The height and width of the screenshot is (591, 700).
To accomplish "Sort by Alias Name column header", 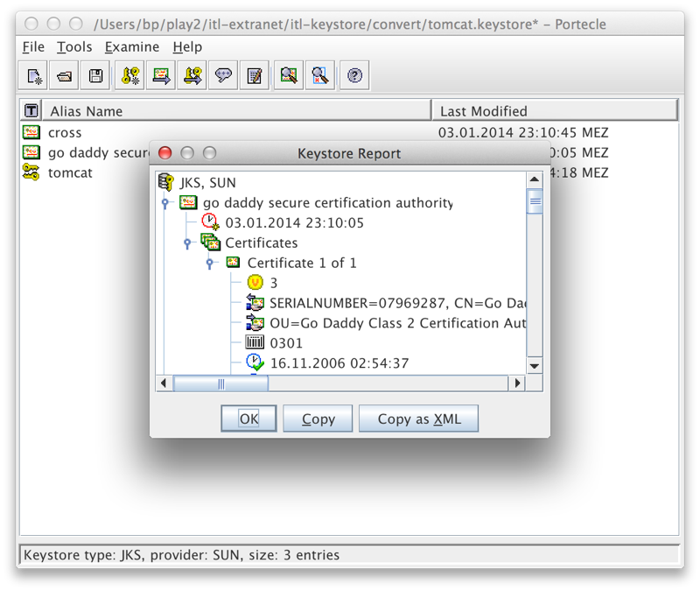I will tap(236, 111).
